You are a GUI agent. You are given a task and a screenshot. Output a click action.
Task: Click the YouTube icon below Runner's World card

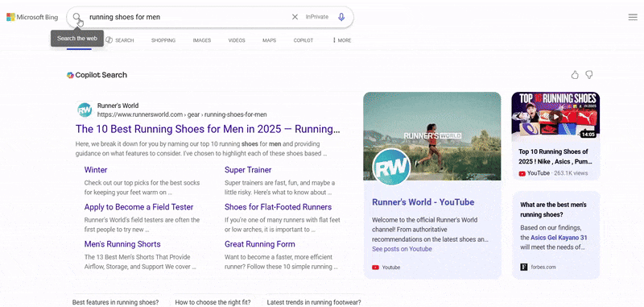(375, 268)
